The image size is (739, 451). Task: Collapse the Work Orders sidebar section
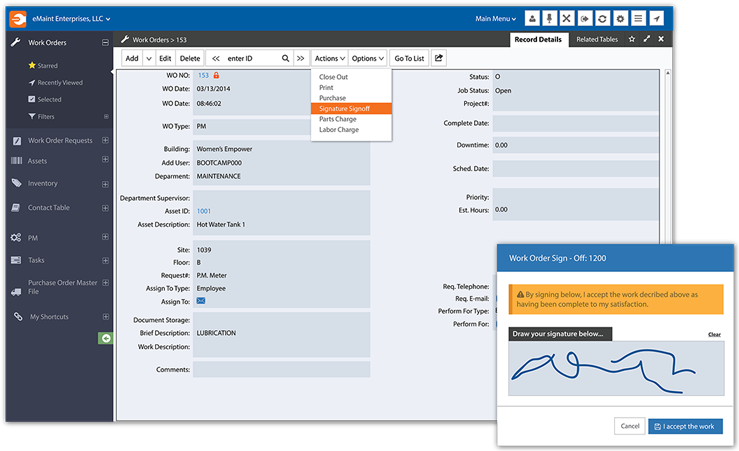[x=105, y=43]
